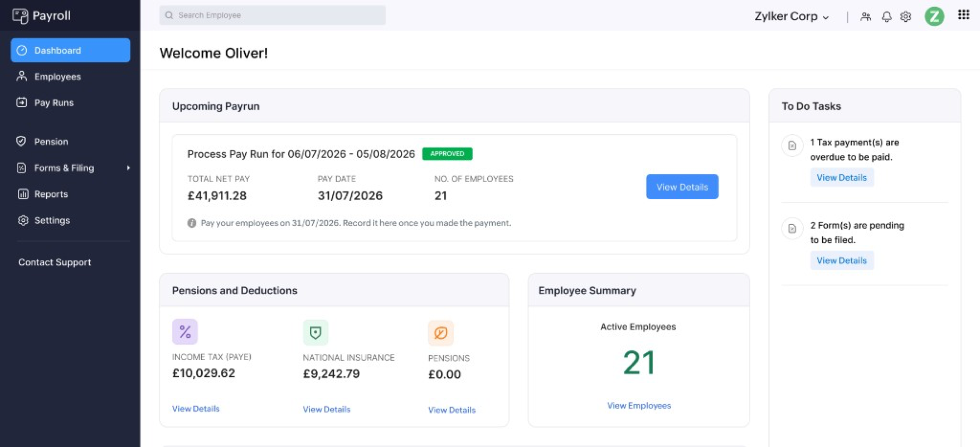Open the notifications bell
Viewport: 980px width, 447px height.
(x=887, y=16)
